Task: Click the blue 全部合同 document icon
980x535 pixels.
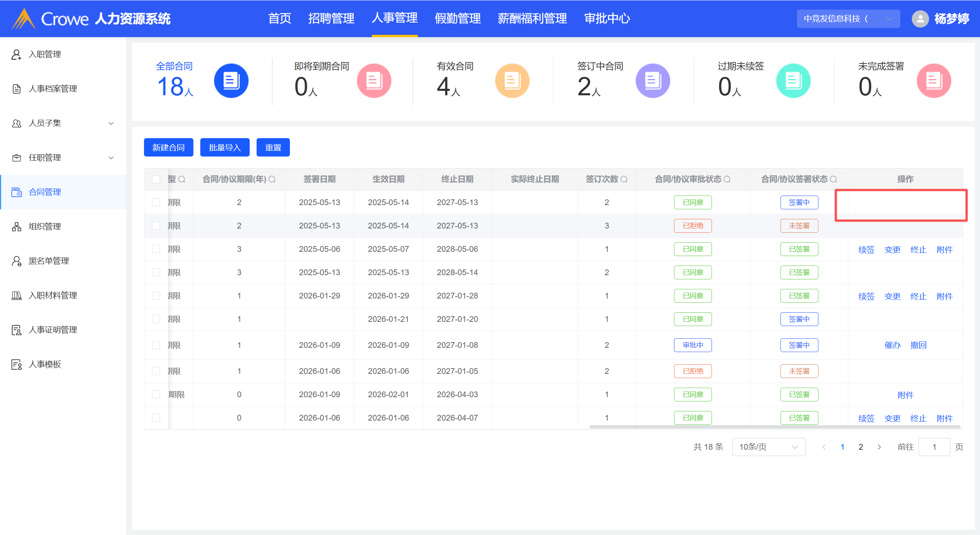Action: tap(231, 81)
